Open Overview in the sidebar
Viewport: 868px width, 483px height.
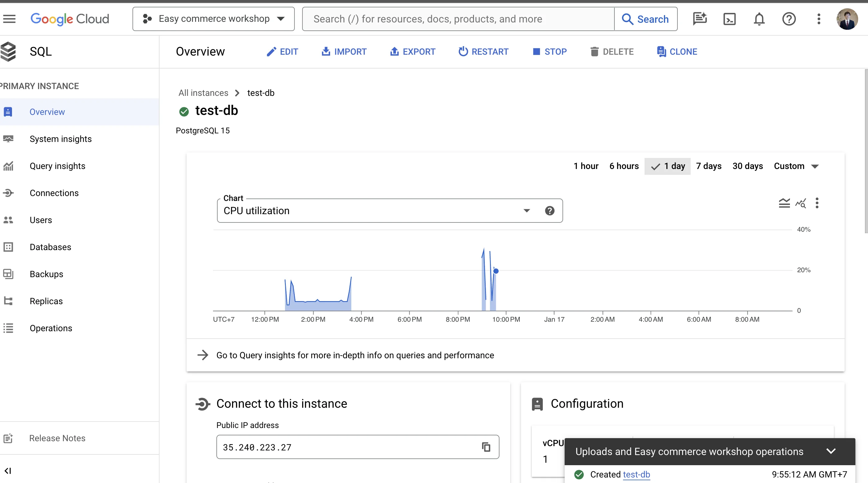point(80,112)
